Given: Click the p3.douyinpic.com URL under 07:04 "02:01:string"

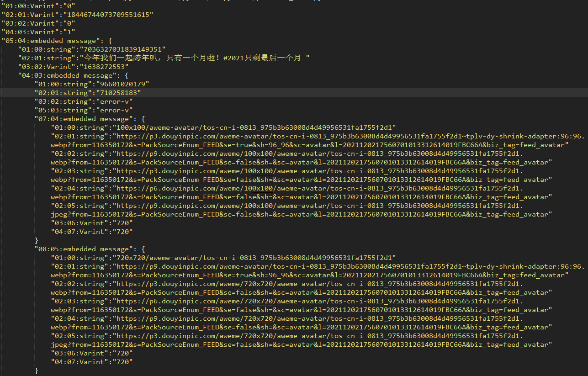Looking at the screenshot, I should (x=318, y=141).
